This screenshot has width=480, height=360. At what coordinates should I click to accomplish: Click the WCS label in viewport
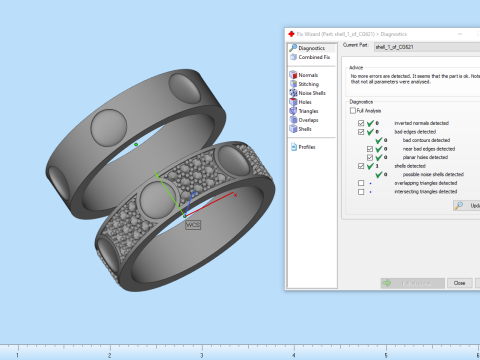193,225
